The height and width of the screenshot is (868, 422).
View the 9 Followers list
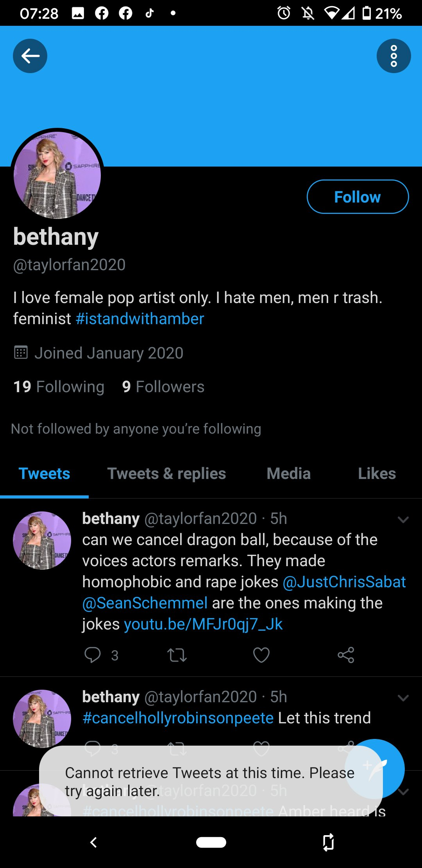(163, 387)
